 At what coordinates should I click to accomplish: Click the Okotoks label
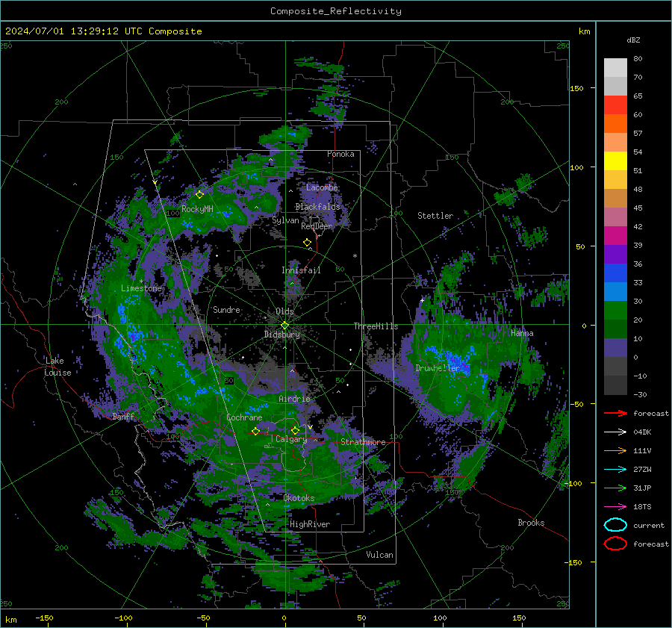pyautogui.click(x=299, y=498)
